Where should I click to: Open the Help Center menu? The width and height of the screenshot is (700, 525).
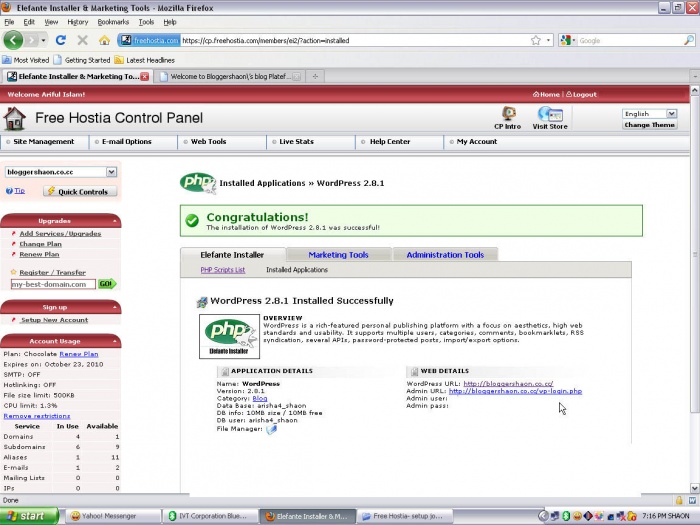(390, 142)
